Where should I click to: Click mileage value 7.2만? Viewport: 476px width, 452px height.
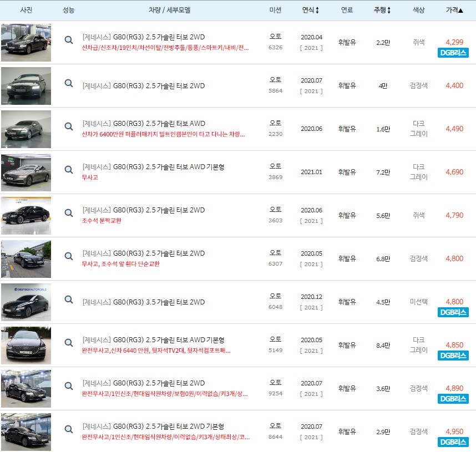click(383, 172)
